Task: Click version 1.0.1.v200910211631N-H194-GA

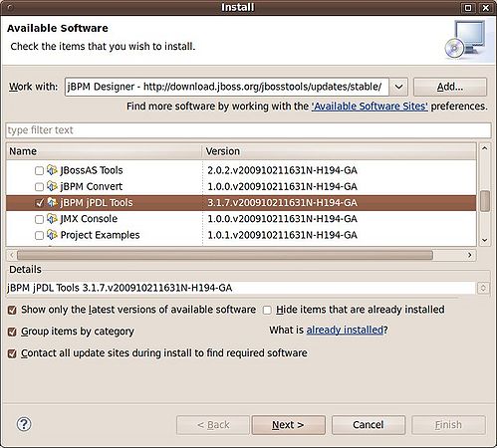Action: 282,235
